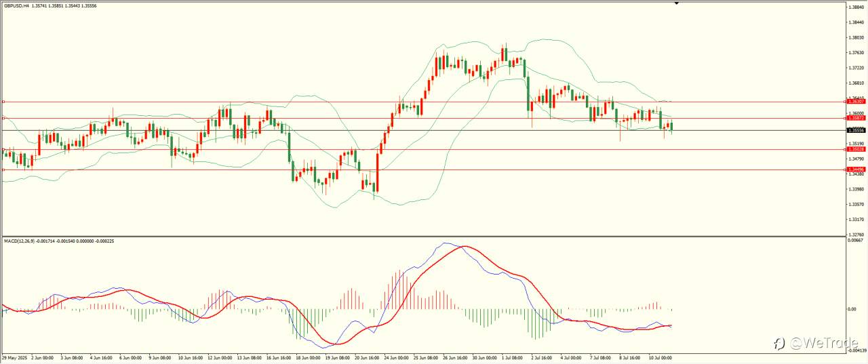The width and height of the screenshot is (868, 364).
Task: Click the 20 Jun 16:00 time label
Action: tap(368, 357)
